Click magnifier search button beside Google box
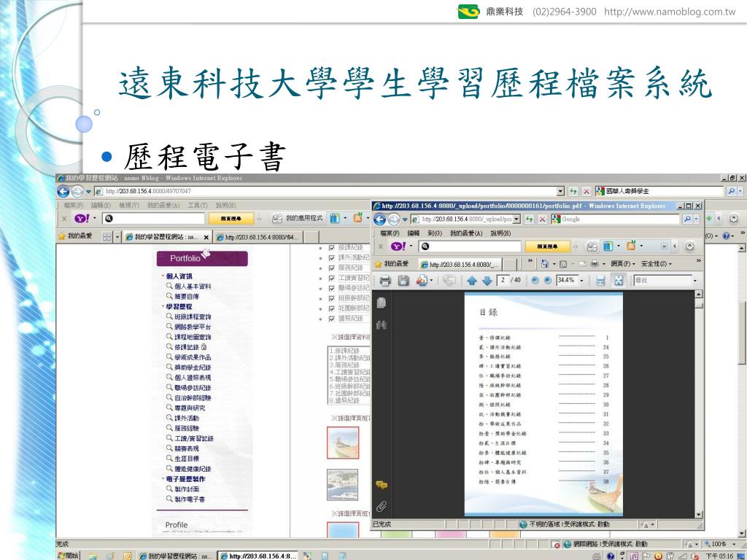Image resolution: width=747 pixels, height=560 pixels. [687, 219]
